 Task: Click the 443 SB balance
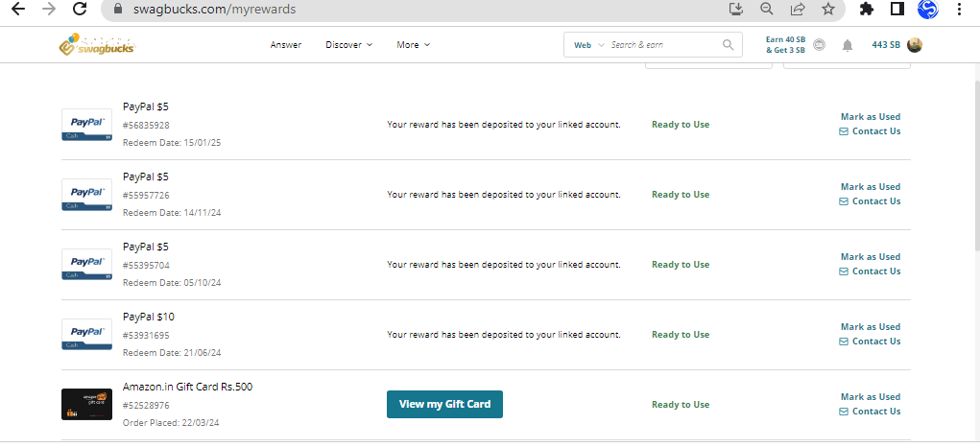885,45
